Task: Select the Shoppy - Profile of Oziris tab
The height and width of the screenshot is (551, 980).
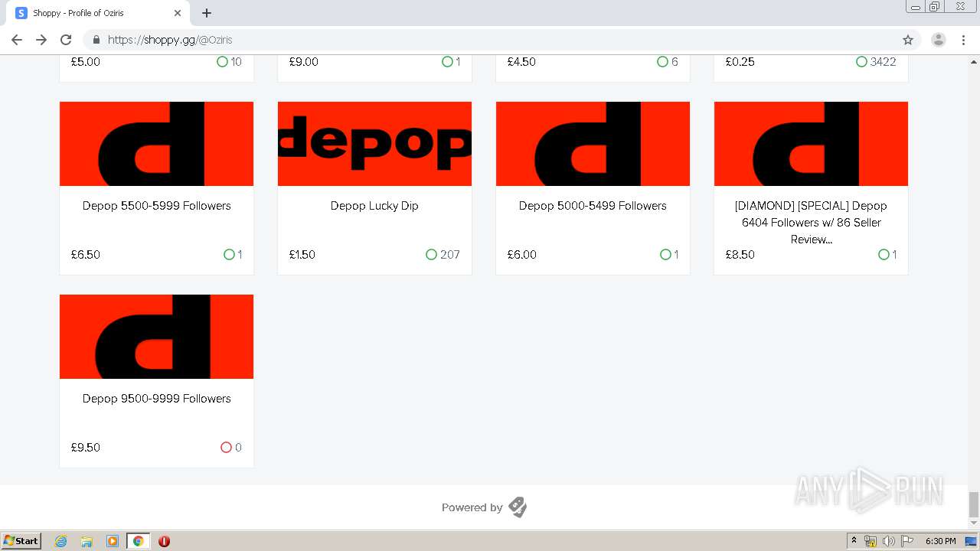Action: (x=100, y=13)
